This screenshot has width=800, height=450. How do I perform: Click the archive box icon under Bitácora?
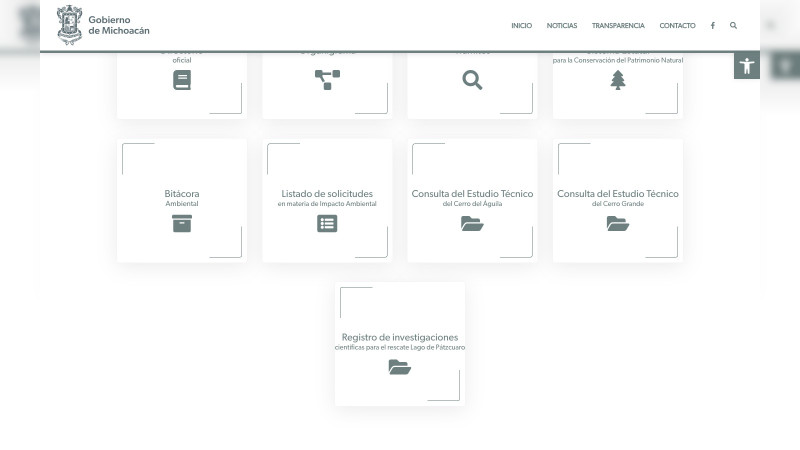click(182, 223)
